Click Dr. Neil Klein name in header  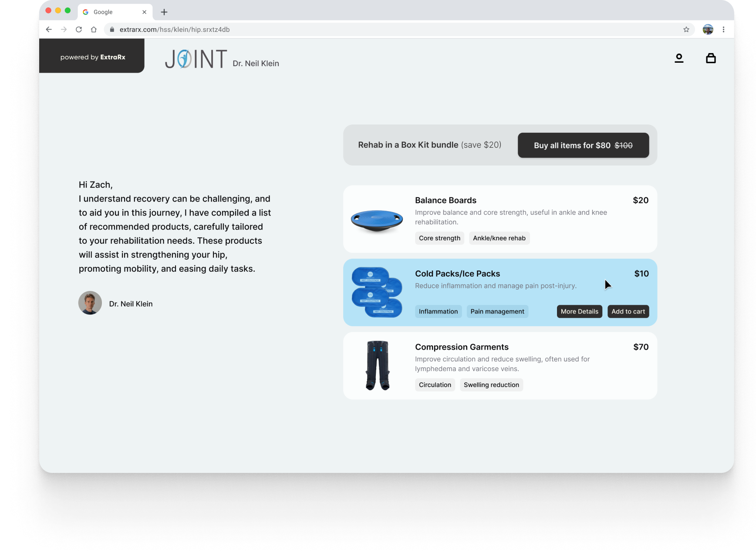pos(256,64)
